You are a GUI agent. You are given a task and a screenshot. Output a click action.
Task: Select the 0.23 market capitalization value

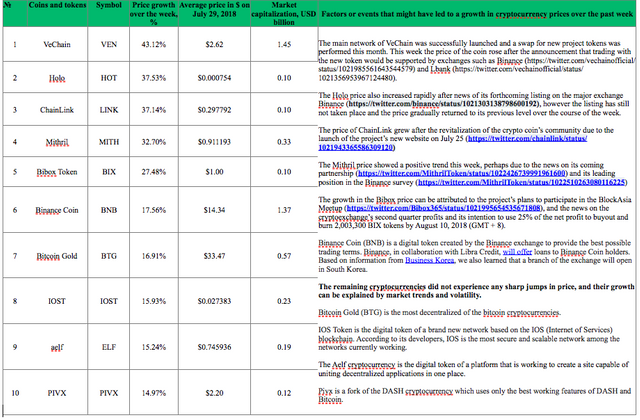point(284,301)
